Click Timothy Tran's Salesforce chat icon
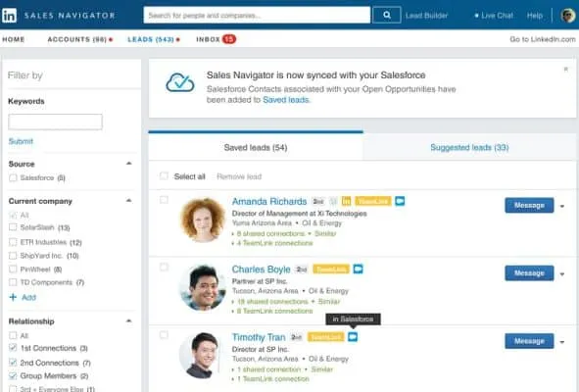The image size is (579, 392). [x=353, y=337]
